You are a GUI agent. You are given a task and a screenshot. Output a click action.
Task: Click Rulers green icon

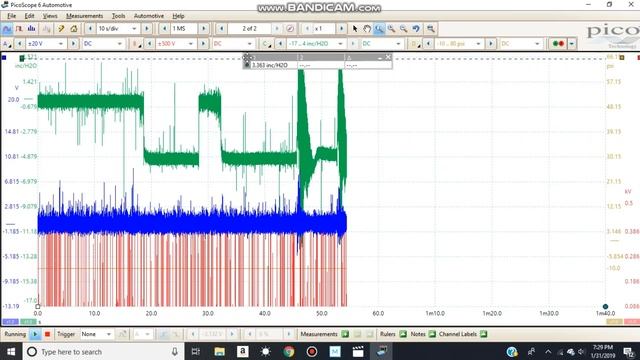(403, 334)
